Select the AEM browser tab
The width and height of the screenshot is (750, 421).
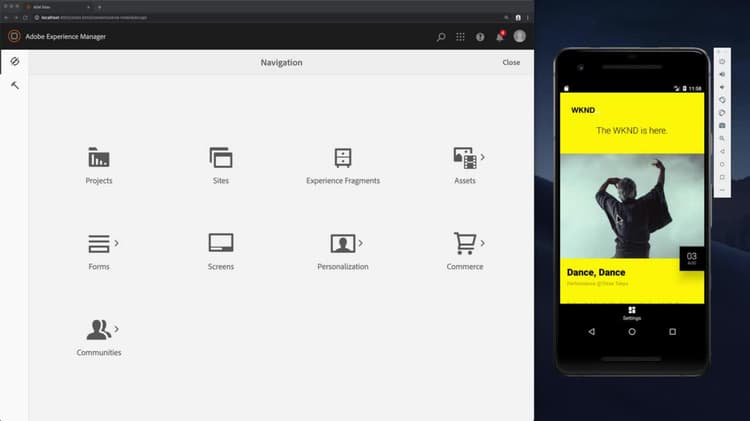coord(57,7)
